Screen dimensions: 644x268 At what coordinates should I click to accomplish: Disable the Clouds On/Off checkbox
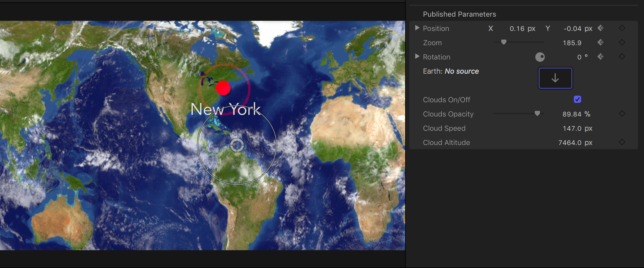point(577,99)
